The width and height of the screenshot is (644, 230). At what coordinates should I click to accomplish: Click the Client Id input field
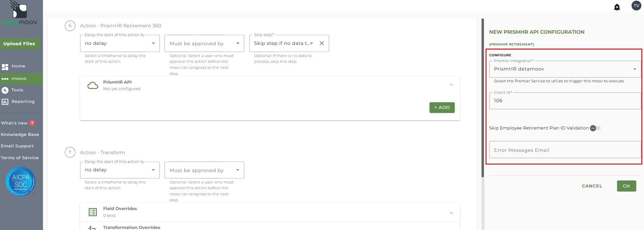click(565, 101)
